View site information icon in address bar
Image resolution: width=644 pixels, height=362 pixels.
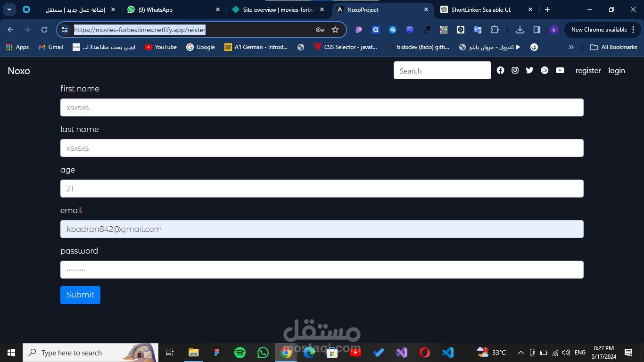(x=65, y=30)
